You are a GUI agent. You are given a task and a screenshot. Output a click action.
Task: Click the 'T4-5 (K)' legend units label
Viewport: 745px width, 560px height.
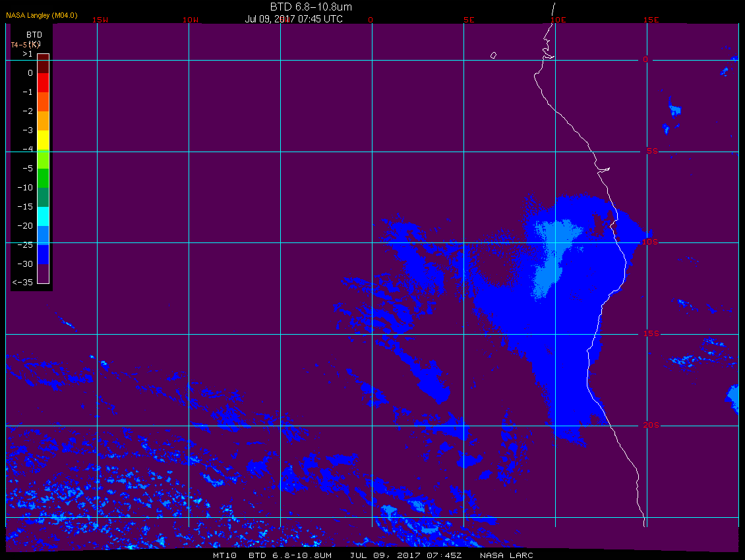pyautogui.click(x=26, y=45)
